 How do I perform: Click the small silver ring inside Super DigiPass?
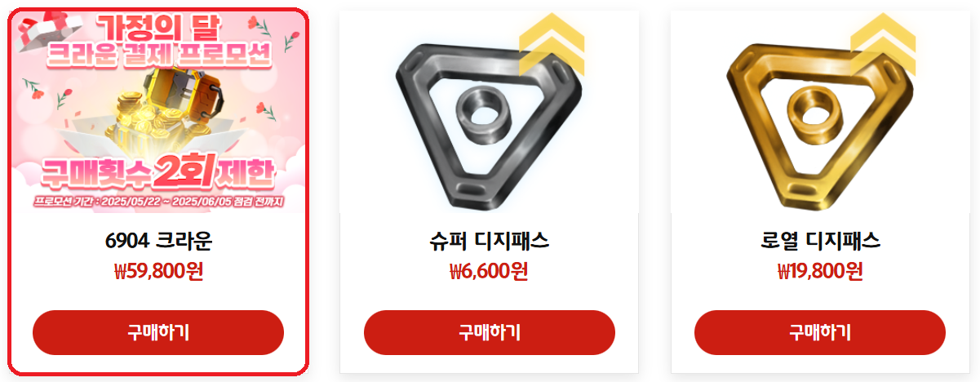pos(481,114)
